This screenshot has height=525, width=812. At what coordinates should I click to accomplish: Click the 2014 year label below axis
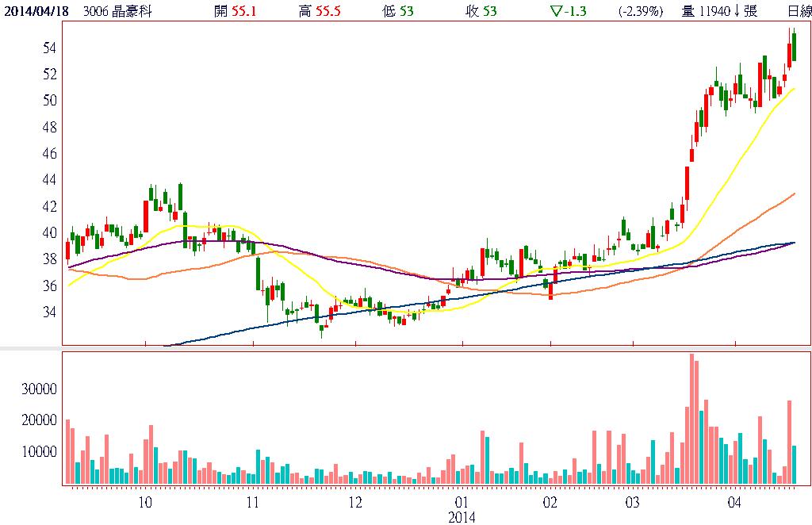click(462, 516)
